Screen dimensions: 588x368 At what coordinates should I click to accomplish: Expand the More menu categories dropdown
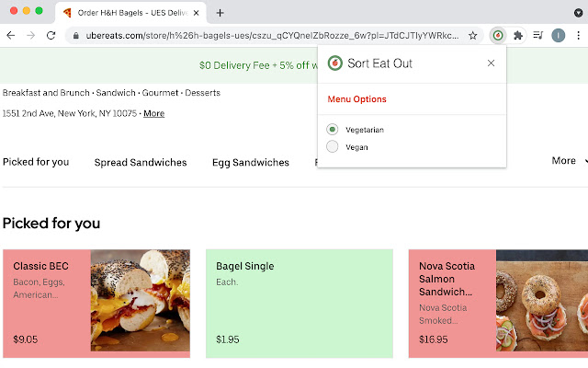click(x=570, y=161)
